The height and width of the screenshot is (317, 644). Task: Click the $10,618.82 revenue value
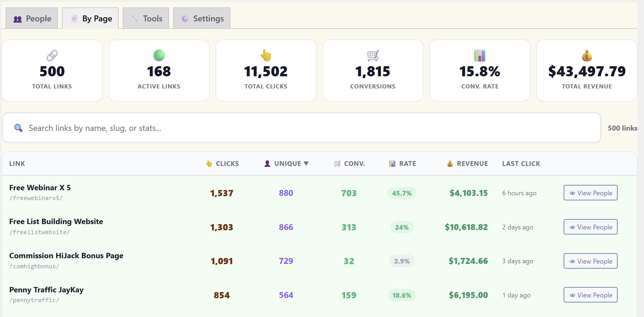(466, 227)
